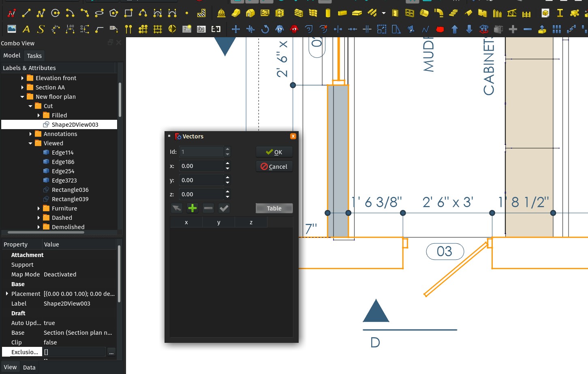Viewport: 588px width, 374px height.
Task: Expand the Placement property row
Action: tap(7, 293)
